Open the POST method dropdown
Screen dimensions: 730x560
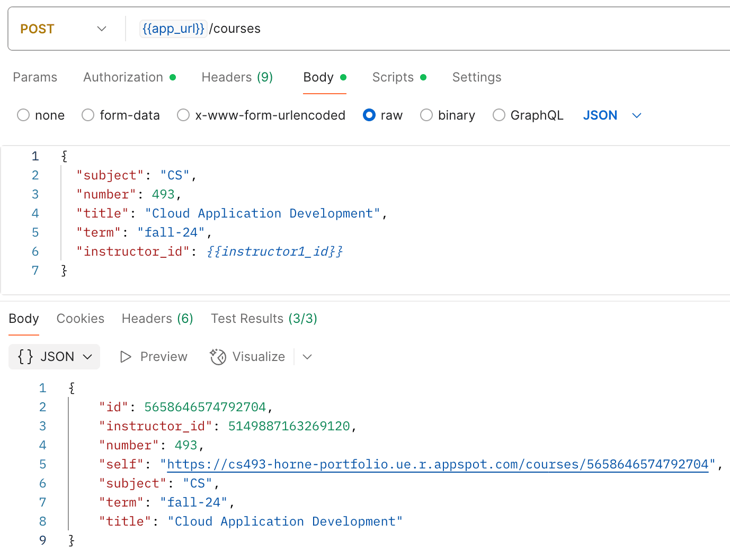pos(64,29)
